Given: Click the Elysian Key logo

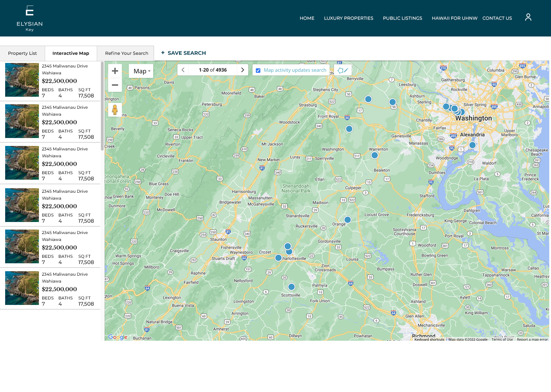Looking at the screenshot, I should tap(30, 18).
